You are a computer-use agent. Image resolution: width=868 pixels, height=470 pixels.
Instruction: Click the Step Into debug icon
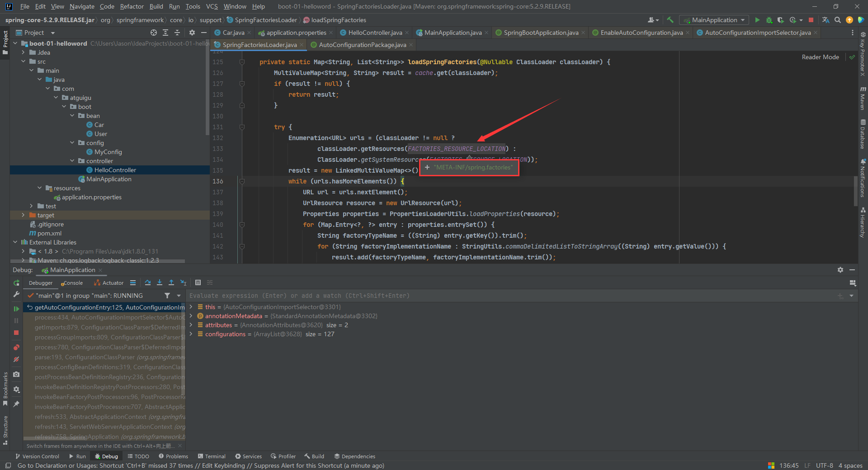[160, 282]
